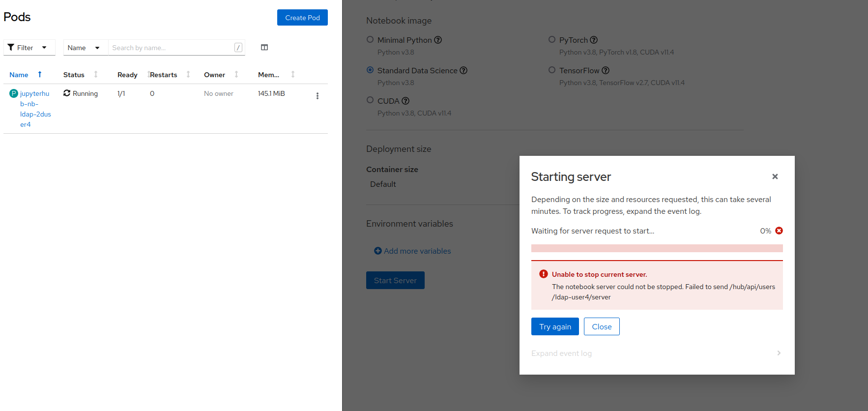Click the CUDA help question icon
868x411 pixels.
click(405, 101)
